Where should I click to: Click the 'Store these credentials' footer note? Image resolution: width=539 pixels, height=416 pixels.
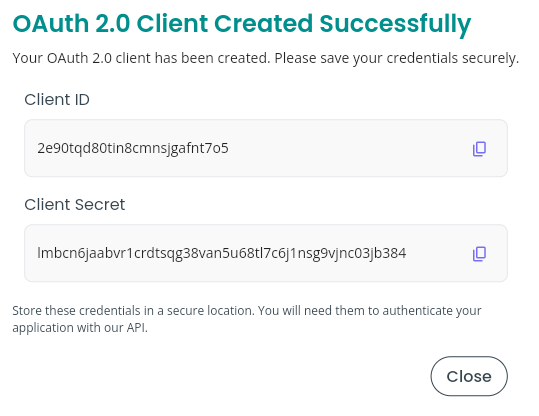point(247,319)
